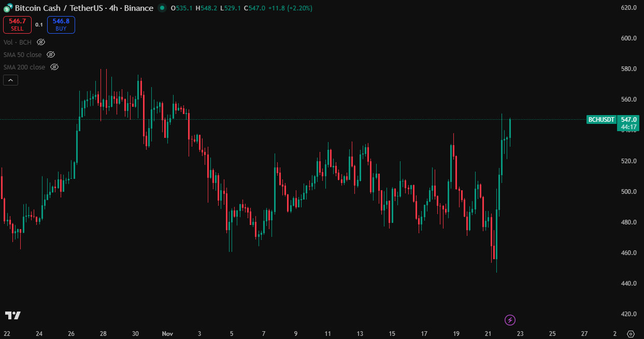Click the BCHUSDT symbol label on price axis
Screen dimensions: 644x339
pyautogui.click(x=602, y=120)
